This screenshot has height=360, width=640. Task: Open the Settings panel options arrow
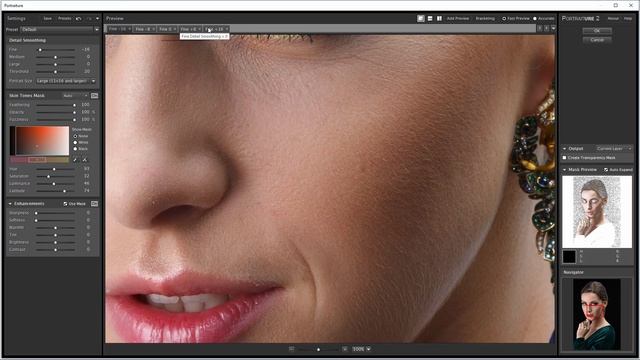(x=97, y=18)
